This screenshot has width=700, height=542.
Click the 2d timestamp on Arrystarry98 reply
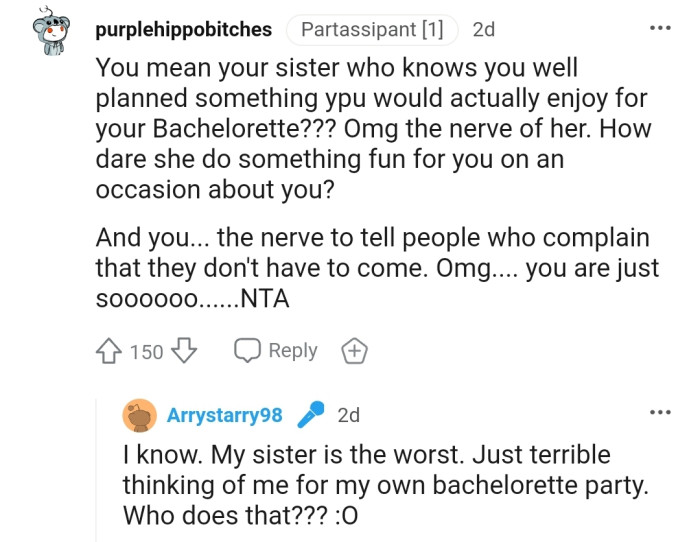pyautogui.click(x=349, y=415)
